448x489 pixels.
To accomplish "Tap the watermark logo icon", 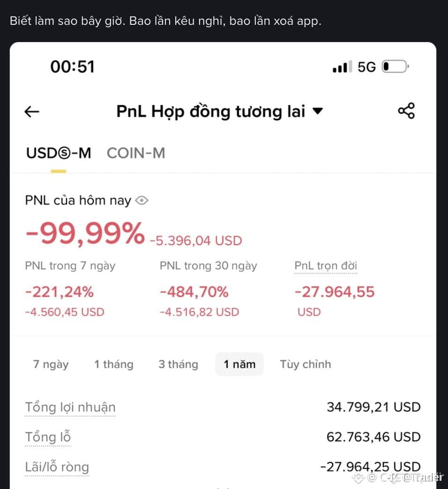I will (358, 477).
